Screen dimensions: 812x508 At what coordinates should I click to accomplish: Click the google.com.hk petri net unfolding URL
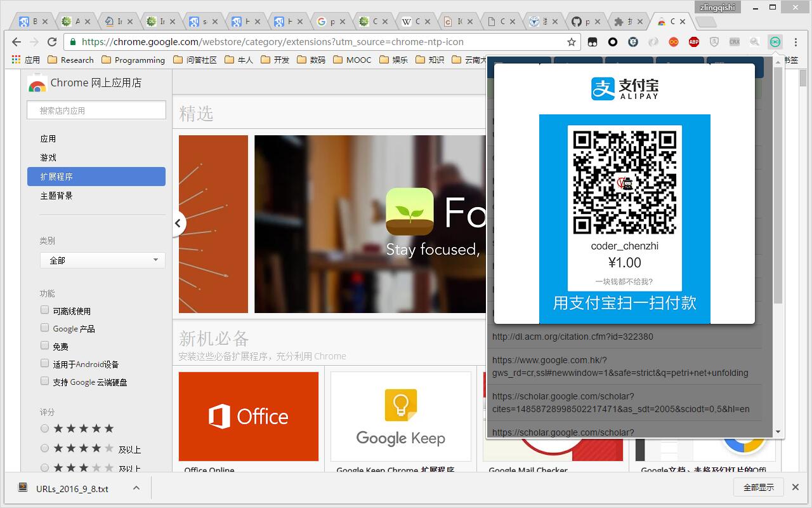click(x=620, y=366)
